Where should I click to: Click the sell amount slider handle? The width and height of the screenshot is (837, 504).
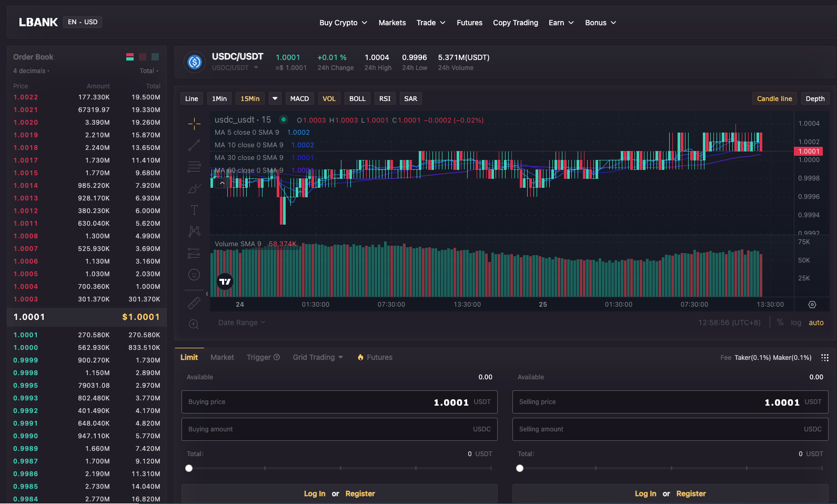coord(520,468)
